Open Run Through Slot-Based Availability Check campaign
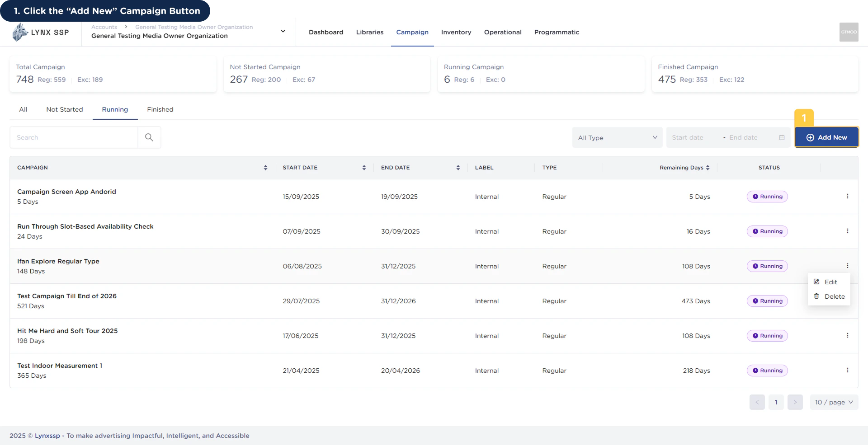 pyautogui.click(x=85, y=226)
